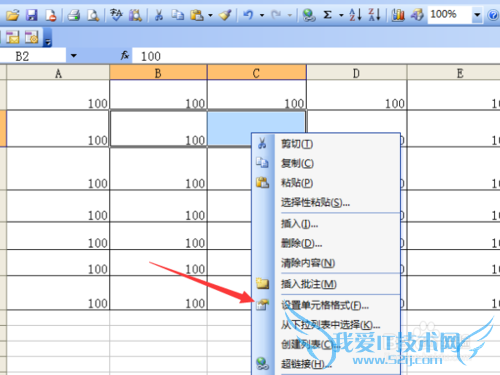
Task: Click the fx insert function icon
Action: coord(125,55)
